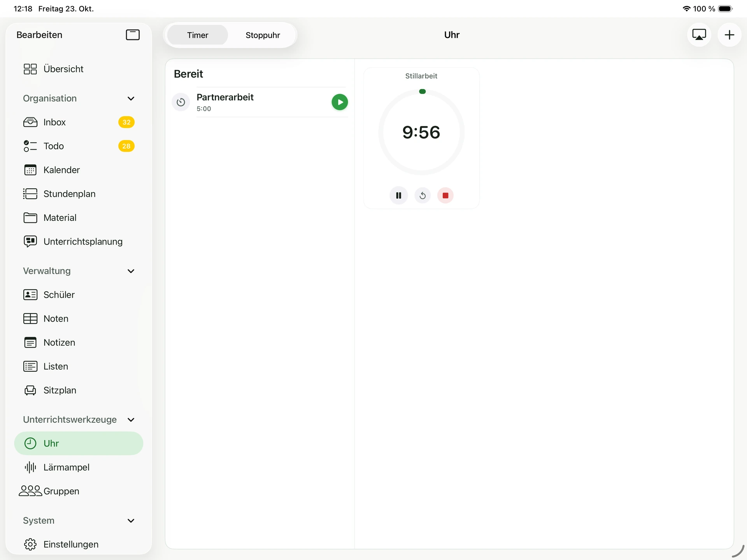Stop the Stillarbeit timer with the red stop button
The height and width of the screenshot is (560, 747).
point(445,196)
